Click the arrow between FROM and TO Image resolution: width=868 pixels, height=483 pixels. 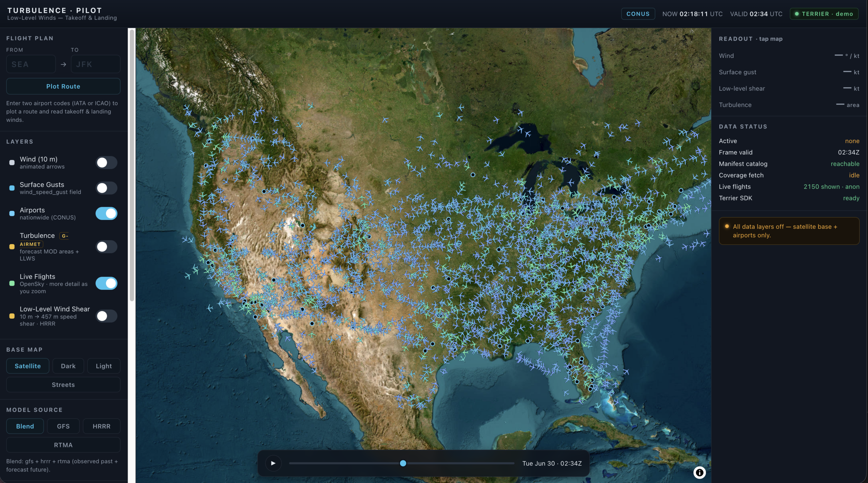[x=63, y=64]
